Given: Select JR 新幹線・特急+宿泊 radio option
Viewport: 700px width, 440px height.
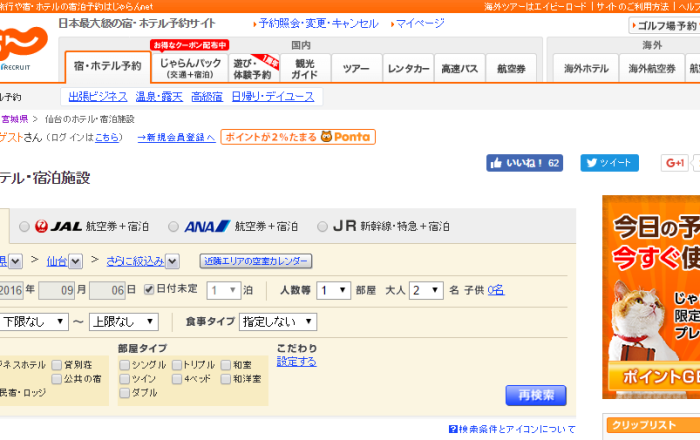Looking at the screenshot, I should coord(322,227).
